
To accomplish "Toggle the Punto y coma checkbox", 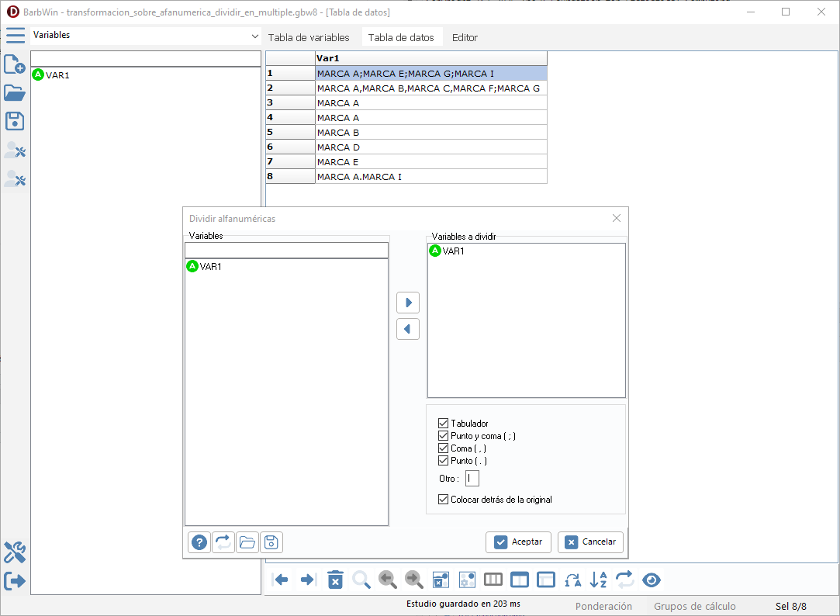I will [444, 436].
